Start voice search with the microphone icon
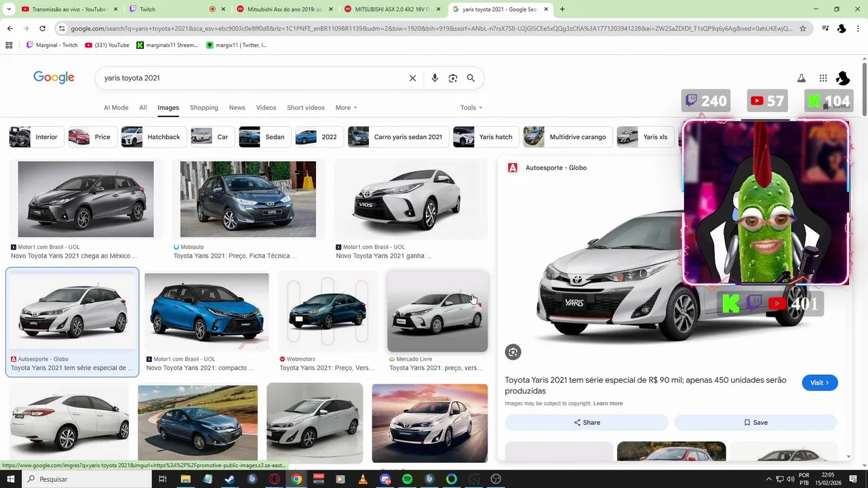 pos(435,78)
